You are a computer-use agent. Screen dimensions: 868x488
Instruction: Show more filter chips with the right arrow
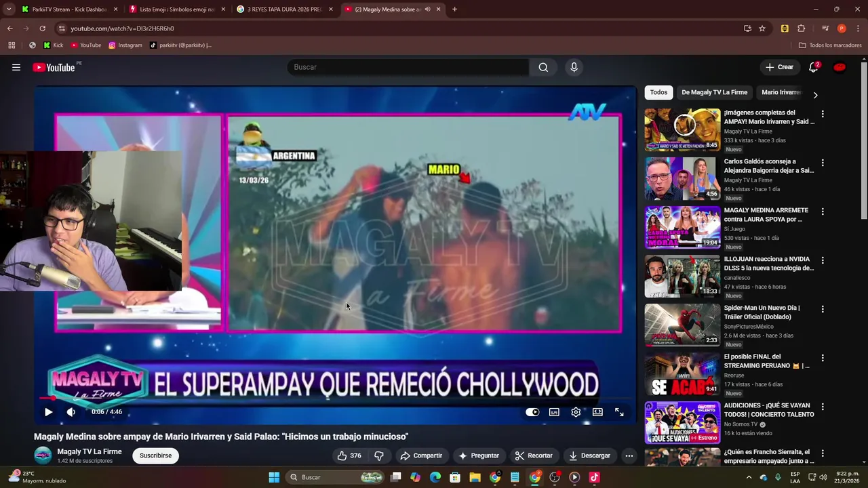tap(815, 95)
